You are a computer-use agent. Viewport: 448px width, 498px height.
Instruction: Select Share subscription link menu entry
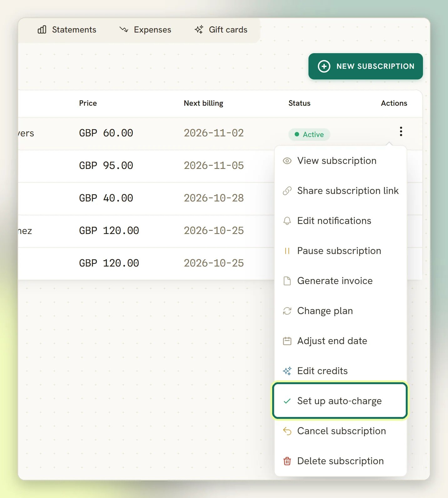click(x=340, y=191)
